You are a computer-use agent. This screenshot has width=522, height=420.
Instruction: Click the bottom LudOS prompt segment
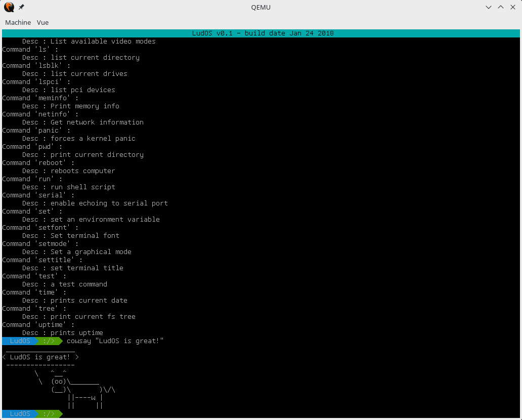[x=20, y=413]
